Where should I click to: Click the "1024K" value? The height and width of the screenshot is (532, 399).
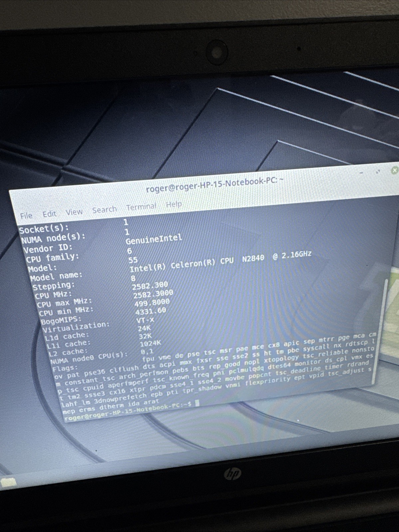coord(150,343)
